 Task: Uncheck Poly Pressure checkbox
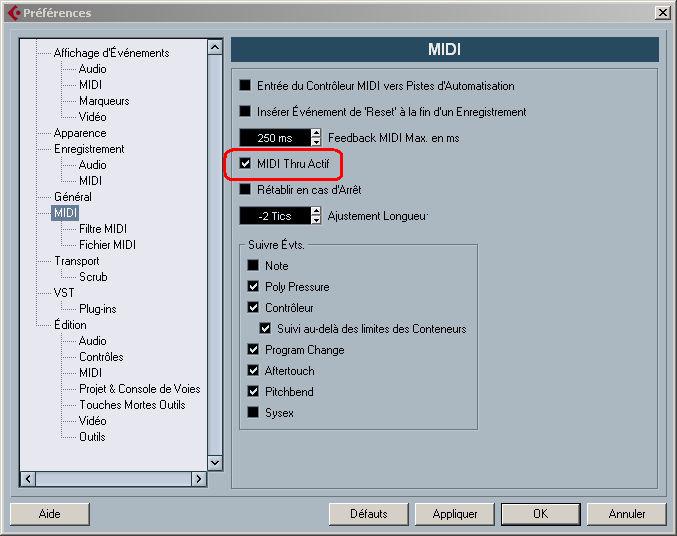pyautogui.click(x=253, y=286)
